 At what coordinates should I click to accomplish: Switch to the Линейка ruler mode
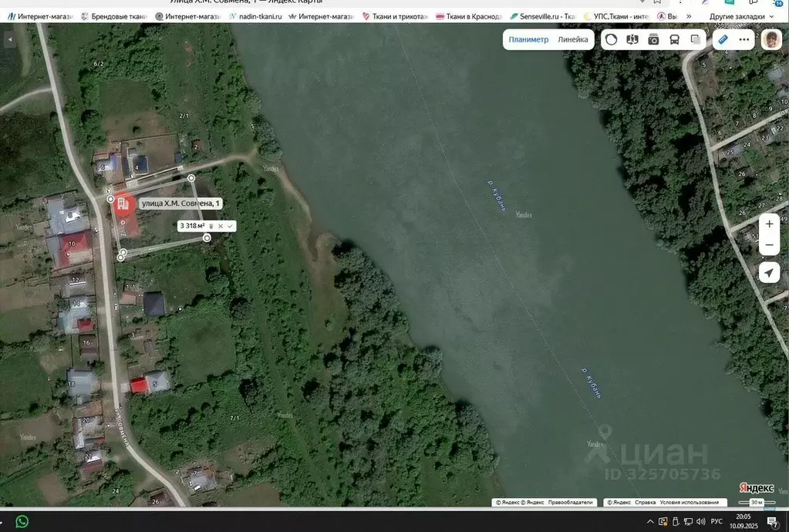coord(573,40)
